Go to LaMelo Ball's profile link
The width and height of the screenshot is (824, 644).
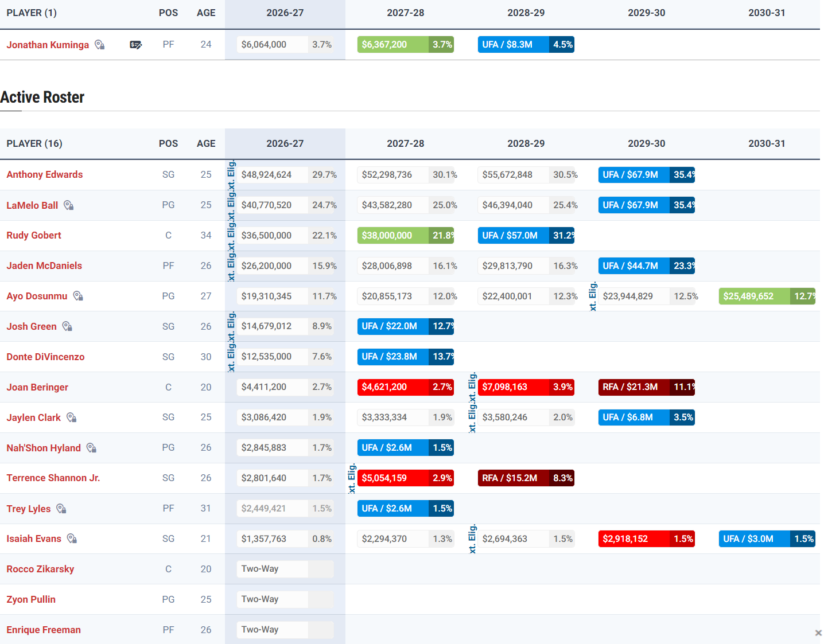[32, 205]
